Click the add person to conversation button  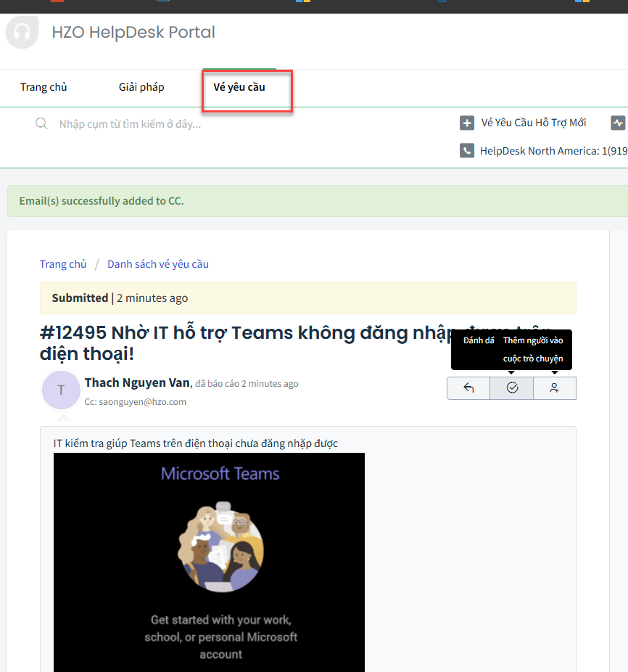[x=555, y=388]
